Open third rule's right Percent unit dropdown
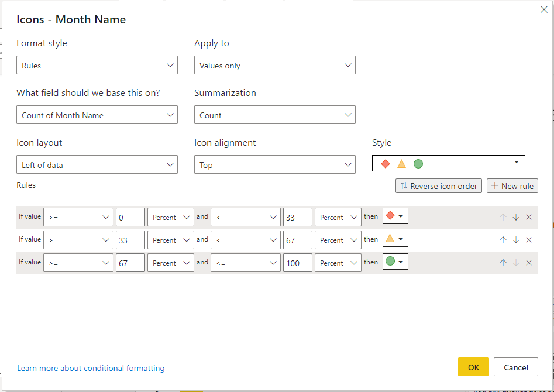The image size is (554, 392). pyautogui.click(x=338, y=263)
